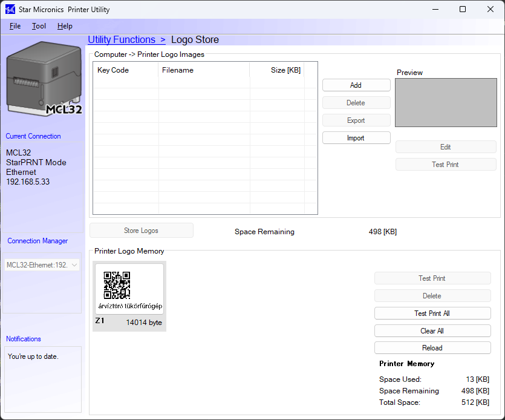Click the "You're up to date." notification
Image resolution: width=505 pixels, height=420 pixels.
coord(33,356)
